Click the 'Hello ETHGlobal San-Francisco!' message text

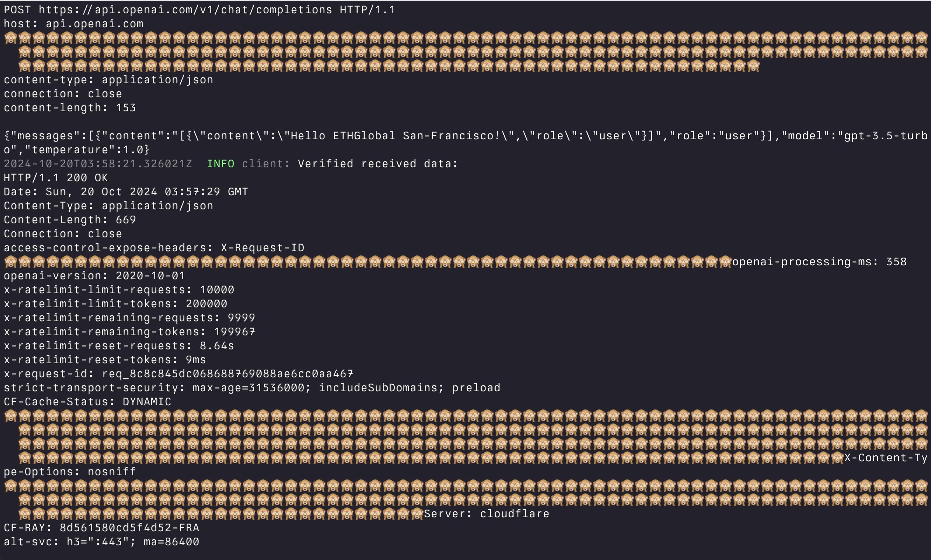pyautogui.click(x=395, y=135)
